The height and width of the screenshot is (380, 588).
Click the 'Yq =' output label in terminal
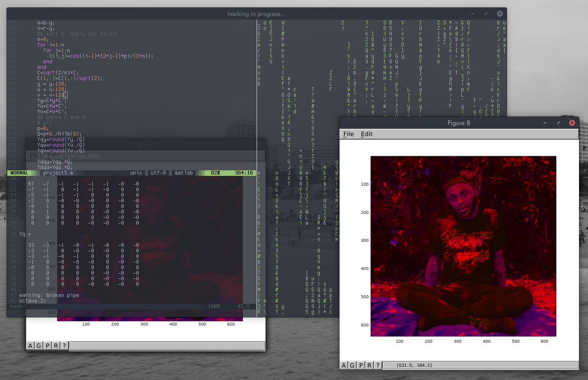point(25,234)
